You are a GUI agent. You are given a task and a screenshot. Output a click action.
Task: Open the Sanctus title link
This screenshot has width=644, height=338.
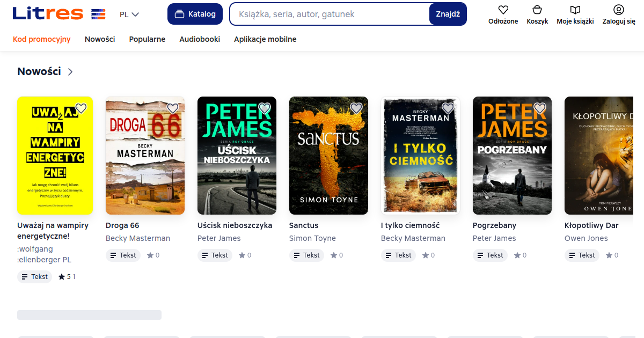coord(304,225)
